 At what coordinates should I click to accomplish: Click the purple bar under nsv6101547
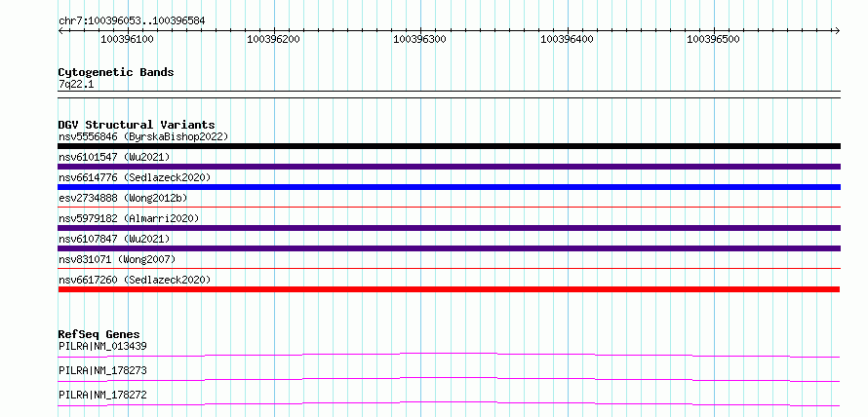449,167
